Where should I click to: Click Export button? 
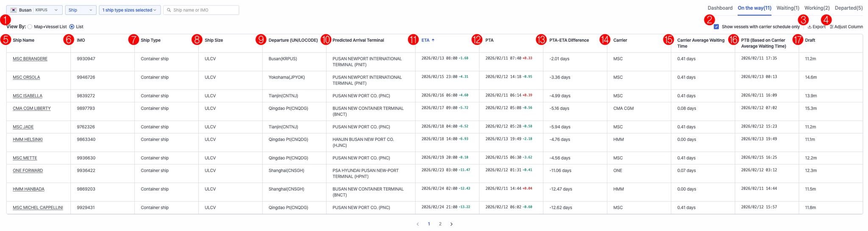click(x=816, y=27)
